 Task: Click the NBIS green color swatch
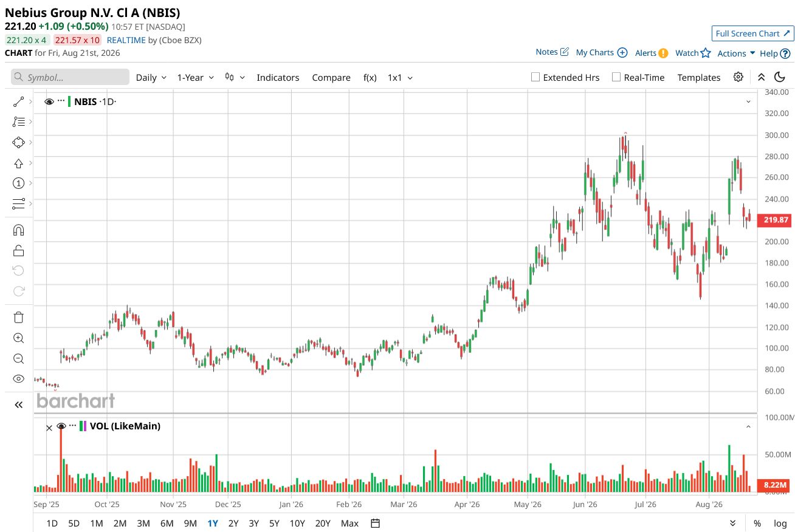(x=69, y=101)
